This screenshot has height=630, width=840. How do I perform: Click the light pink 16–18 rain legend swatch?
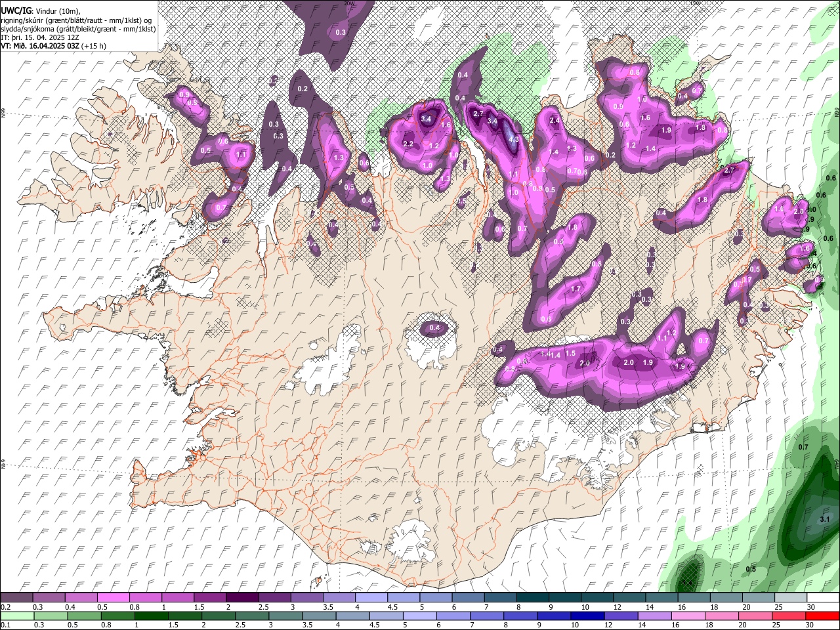[x=688, y=616]
